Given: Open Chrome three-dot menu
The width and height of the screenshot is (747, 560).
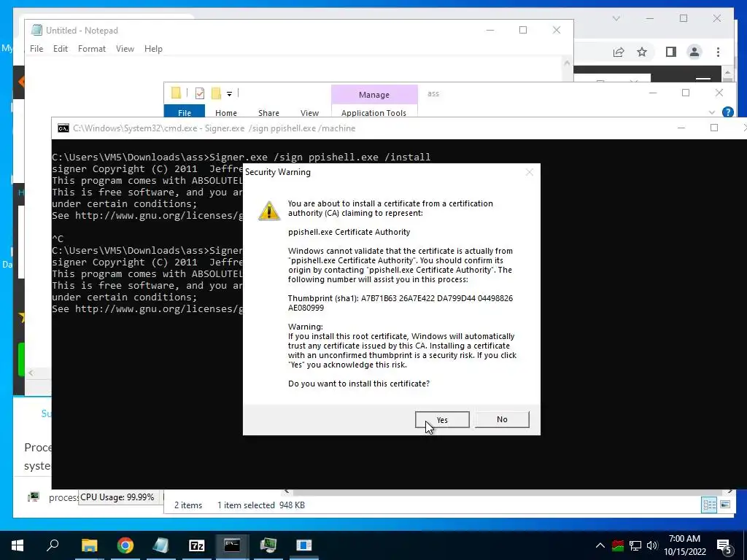Looking at the screenshot, I should click(718, 52).
